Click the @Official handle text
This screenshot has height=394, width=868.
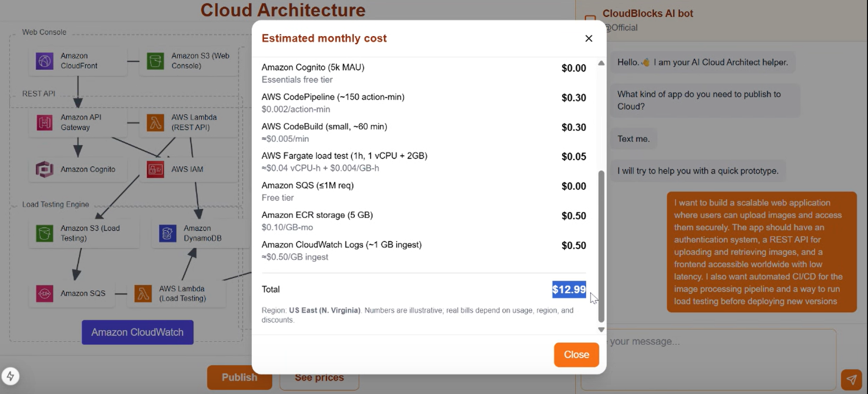point(621,27)
